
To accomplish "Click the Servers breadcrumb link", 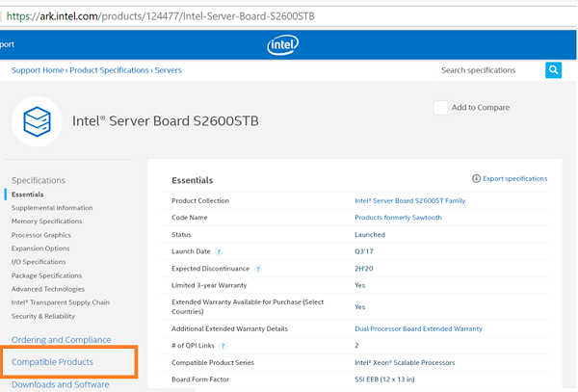I will [169, 70].
